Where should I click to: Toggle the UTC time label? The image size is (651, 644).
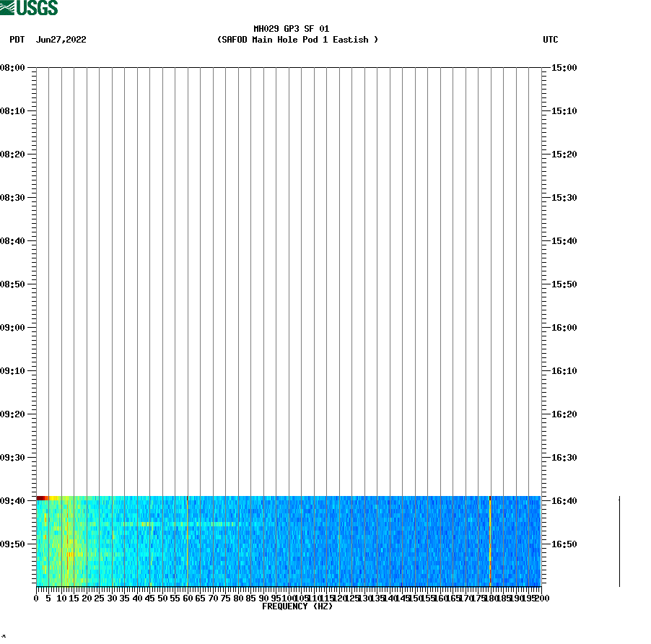click(552, 40)
